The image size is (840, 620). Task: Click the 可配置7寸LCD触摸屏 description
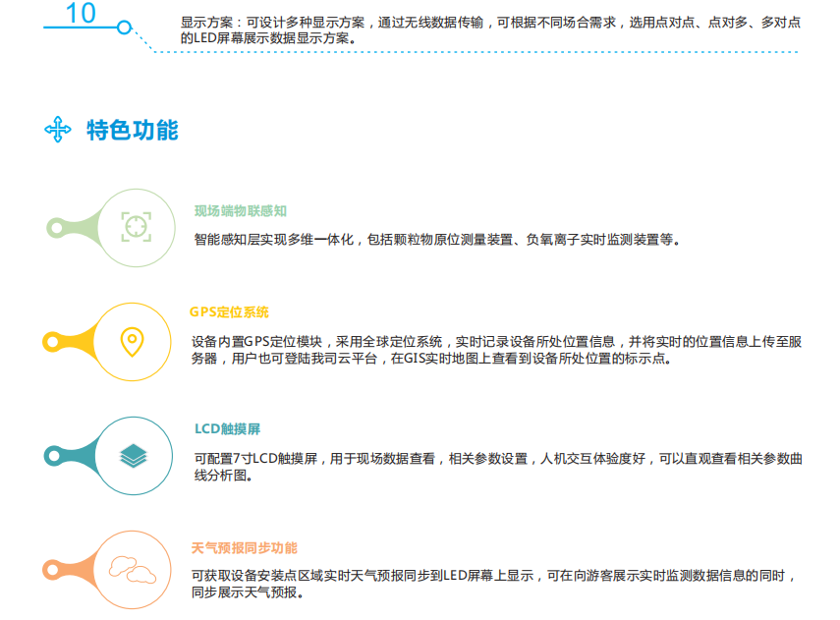point(498,467)
